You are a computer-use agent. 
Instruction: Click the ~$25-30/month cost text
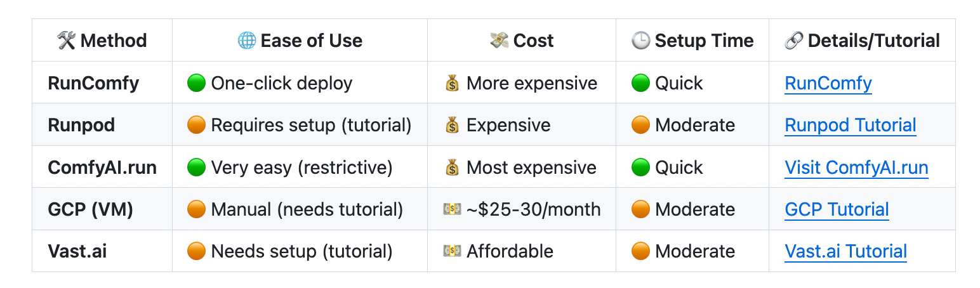533,209
